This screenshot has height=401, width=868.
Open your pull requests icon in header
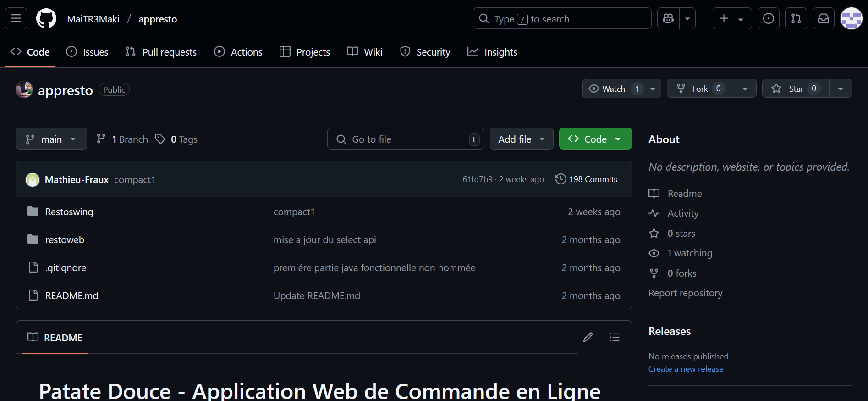(x=796, y=18)
